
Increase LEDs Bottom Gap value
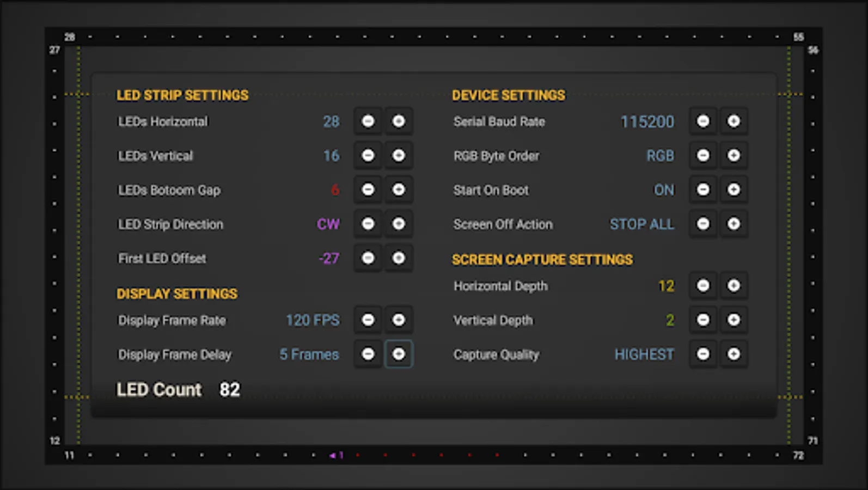point(399,189)
